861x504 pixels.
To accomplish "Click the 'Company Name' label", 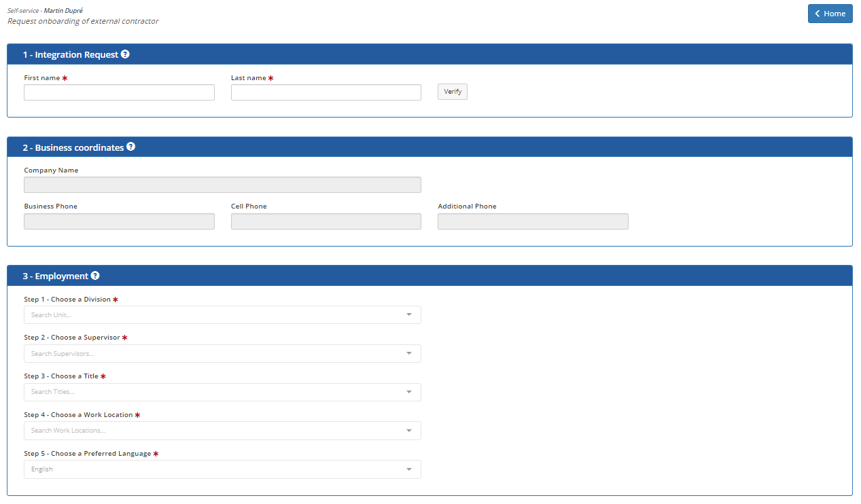I will [x=51, y=170].
